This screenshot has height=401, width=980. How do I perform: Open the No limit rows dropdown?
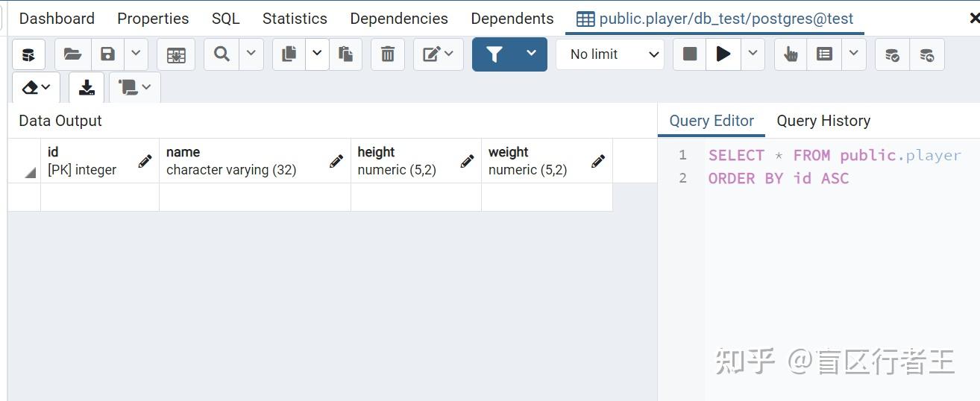[x=610, y=54]
